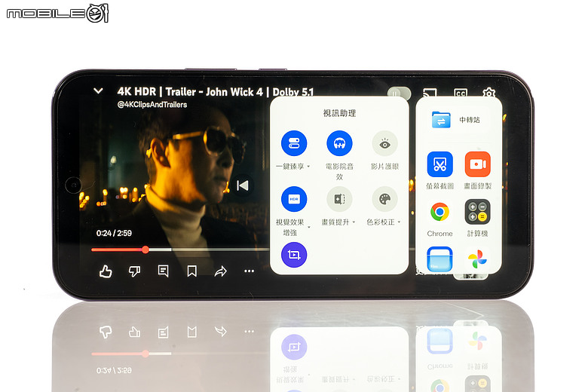Expand the 畫質提升 options arrow
The height and width of the screenshot is (392, 588).
(x=354, y=222)
